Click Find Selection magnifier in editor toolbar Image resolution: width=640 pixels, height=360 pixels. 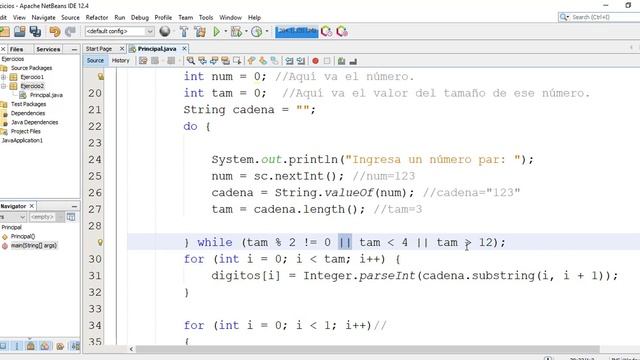(191, 61)
